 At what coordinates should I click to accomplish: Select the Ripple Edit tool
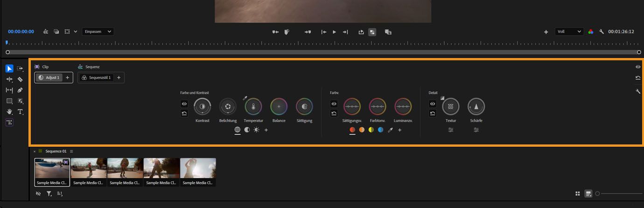click(9, 79)
